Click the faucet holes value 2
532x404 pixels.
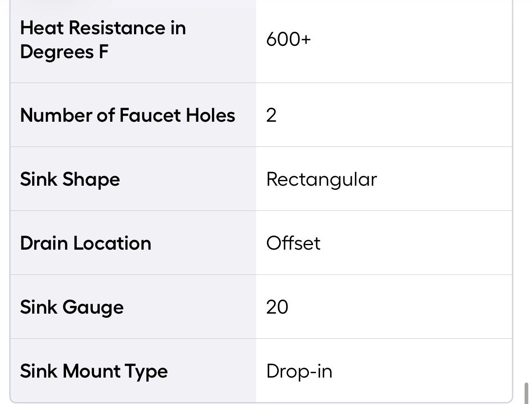tap(271, 115)
